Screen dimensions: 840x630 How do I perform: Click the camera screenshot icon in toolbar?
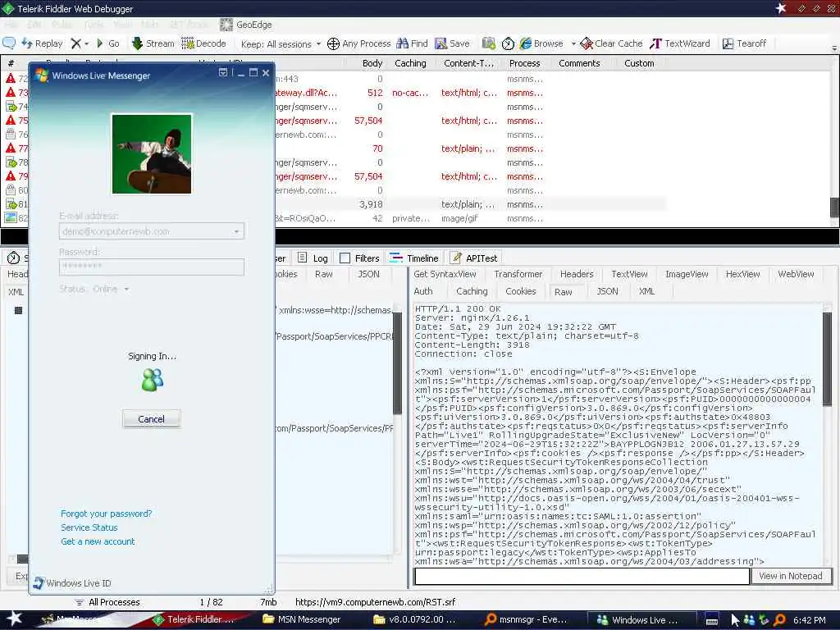(489, 43)
